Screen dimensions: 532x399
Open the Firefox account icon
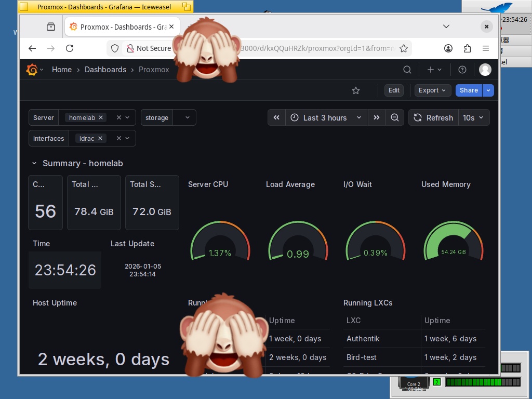pyautogui.click(x=448, y=48)
